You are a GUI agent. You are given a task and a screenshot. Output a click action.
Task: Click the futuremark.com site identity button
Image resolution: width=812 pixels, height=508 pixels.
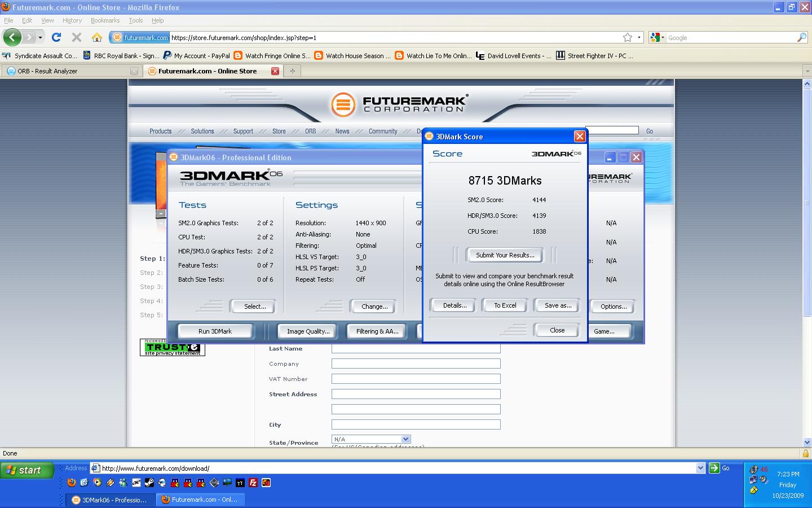tap(139, 37)
